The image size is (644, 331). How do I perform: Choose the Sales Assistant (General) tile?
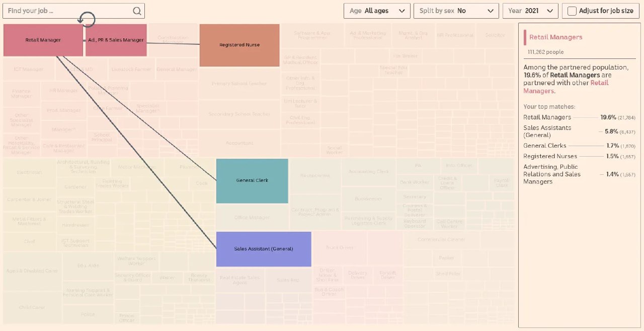[x=263, y=249]
